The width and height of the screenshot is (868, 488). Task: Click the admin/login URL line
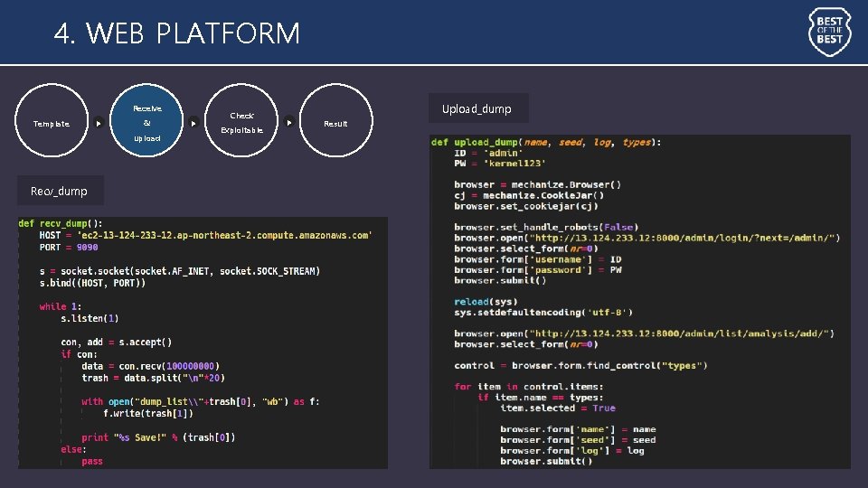point(647,238)
